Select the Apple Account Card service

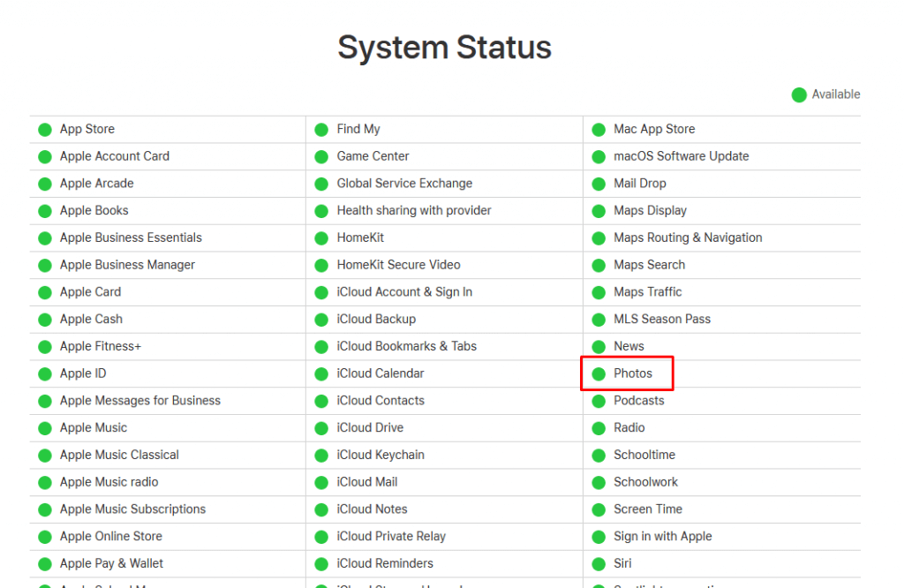coord(115,156)
